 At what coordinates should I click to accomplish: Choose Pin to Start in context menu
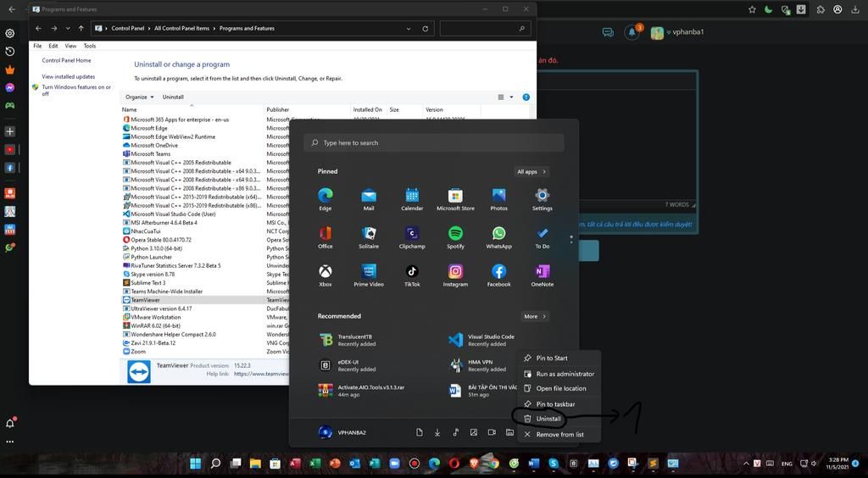pyautogui.click(x=559, y=358)
